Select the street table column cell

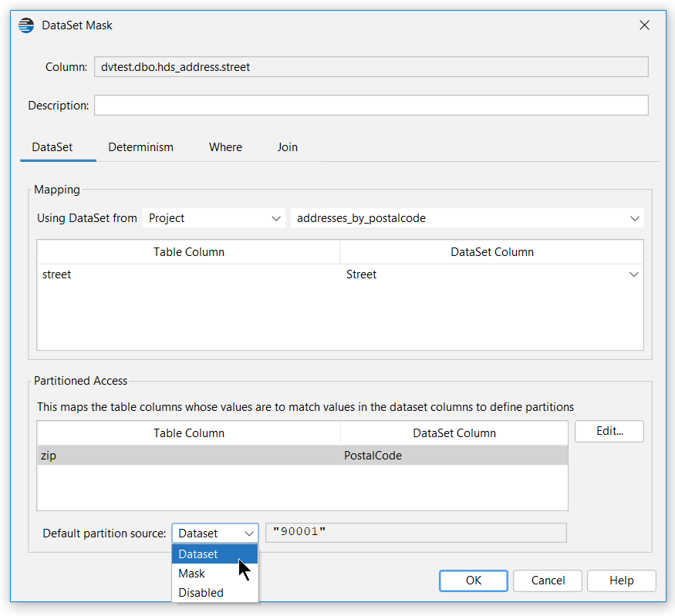[x=188, y=274]
